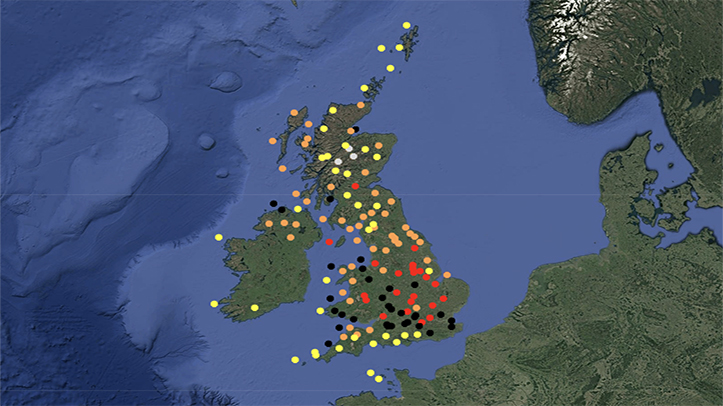Select the westernmost orange dot off the Hebrides
723x406 pixels.
pyautogui.click(x=273, y=142)
